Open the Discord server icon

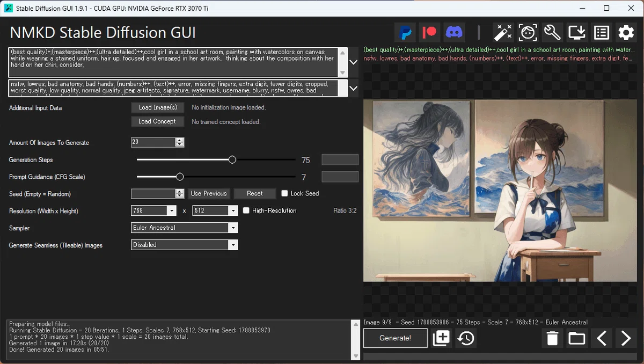pos(454,32)
